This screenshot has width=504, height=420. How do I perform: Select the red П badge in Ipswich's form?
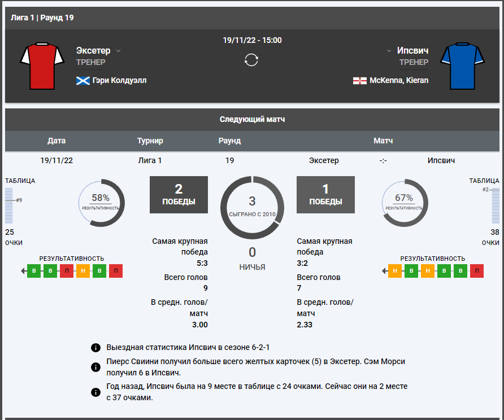click(477, 271)
